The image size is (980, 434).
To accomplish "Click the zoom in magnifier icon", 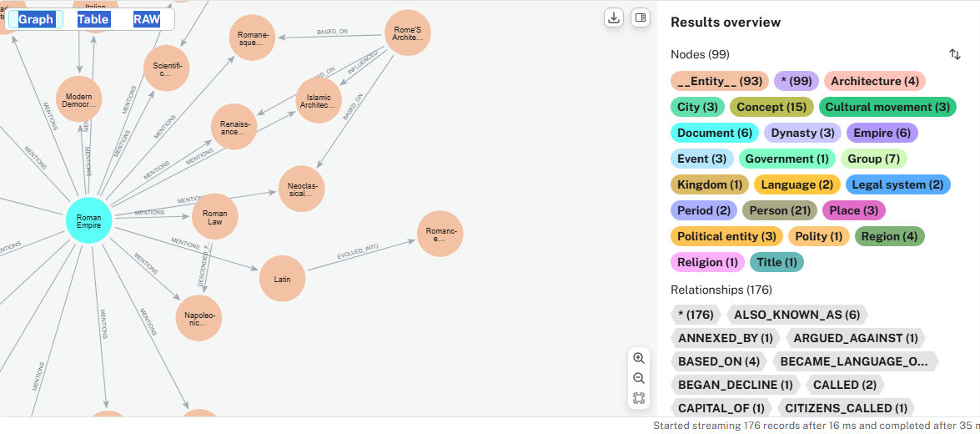I will [639, 358].
